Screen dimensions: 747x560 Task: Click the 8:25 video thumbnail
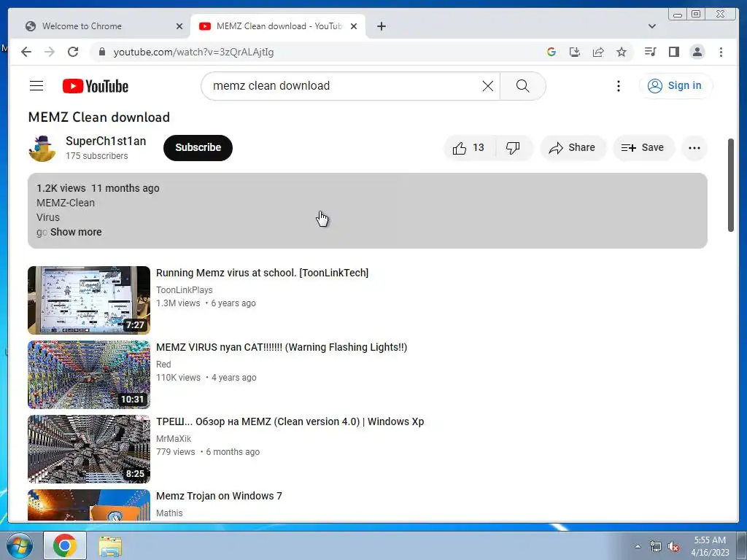click(89, 448)
